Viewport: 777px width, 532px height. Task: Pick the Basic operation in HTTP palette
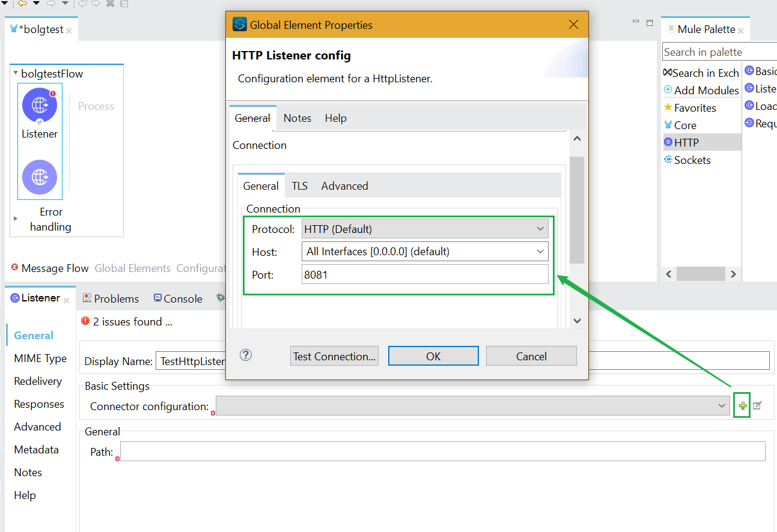point(761,71)
